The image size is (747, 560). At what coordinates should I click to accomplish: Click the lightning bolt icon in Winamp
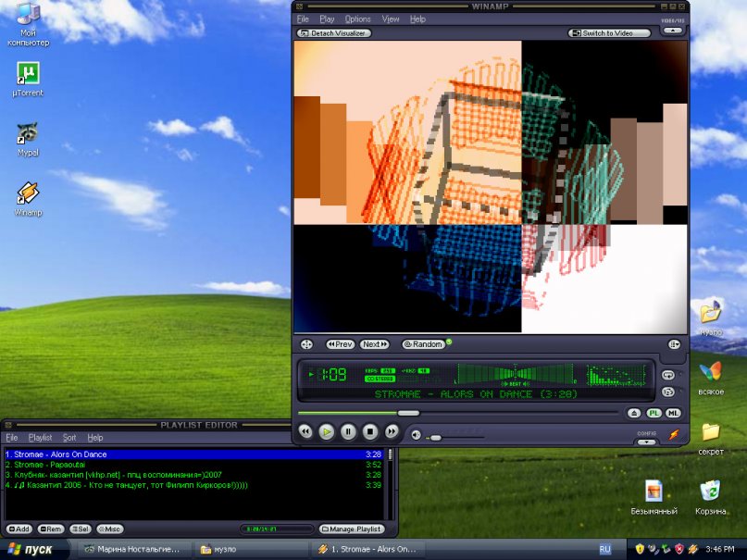pos(673,434)
